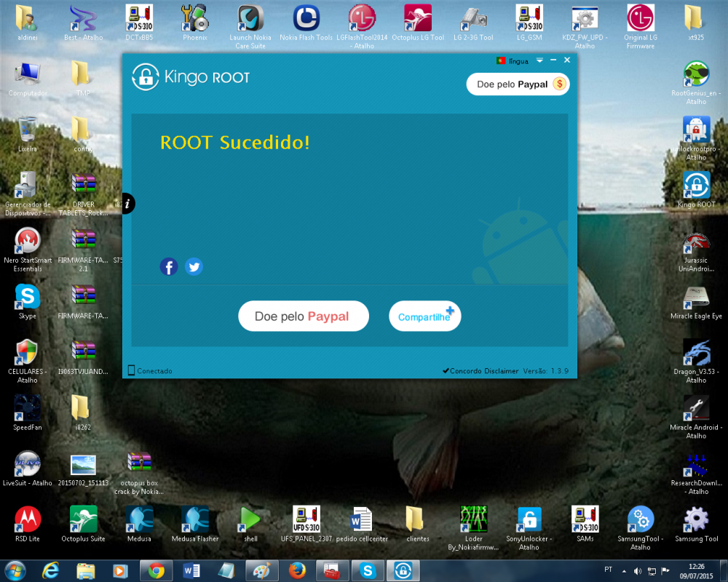Open the black info tab on Kingo window edge
Image resolution: width=728 pixels, height=582 pixels.
click(128, 203)
